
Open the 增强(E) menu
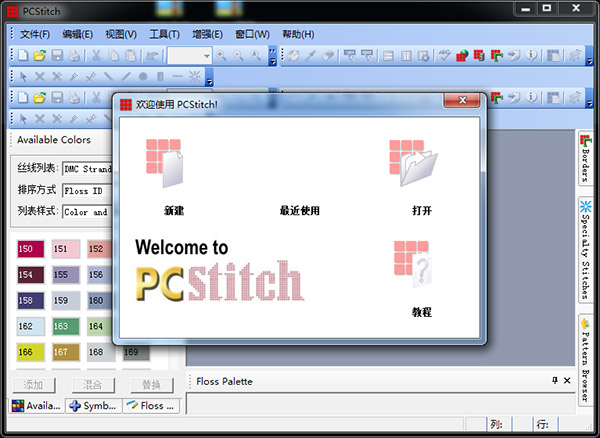click(x=207, y=34)
